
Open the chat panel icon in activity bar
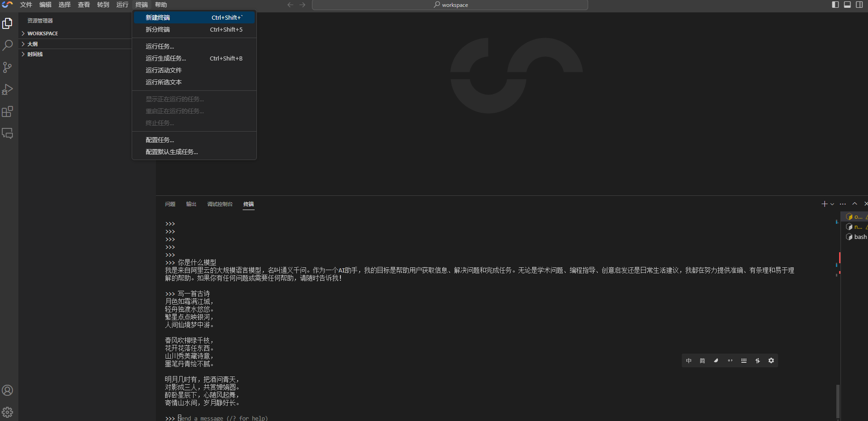coord(7,133)
